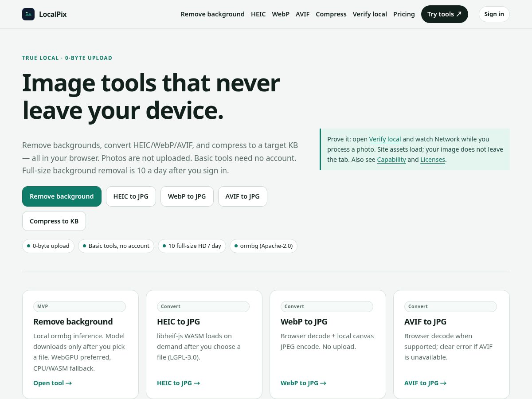The image size is (532, 399).
Task: Open AVIF from the top menu
Action: [302, 14]
